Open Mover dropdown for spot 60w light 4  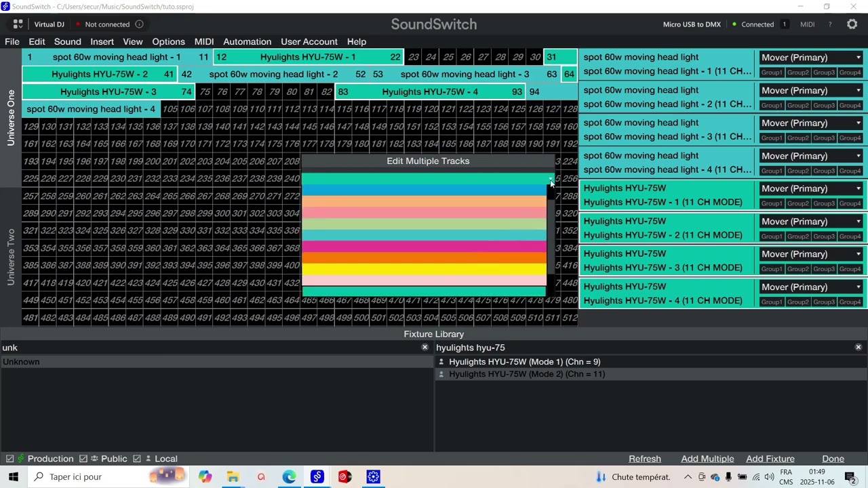pyautogui.click(x=811, y=156)
